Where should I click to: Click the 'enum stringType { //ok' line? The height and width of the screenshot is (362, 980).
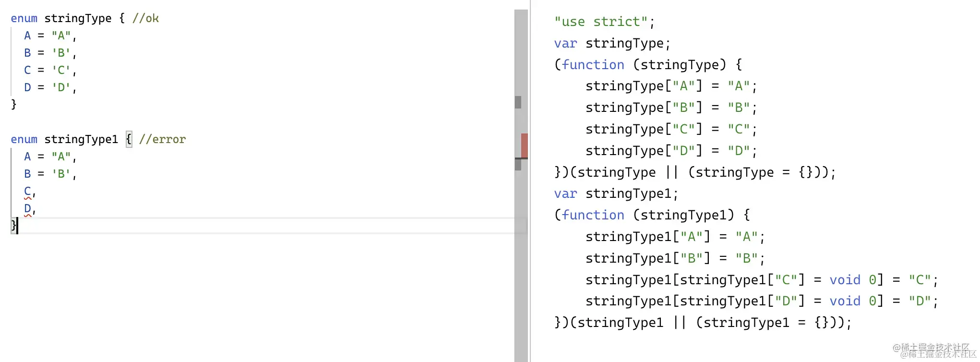[84, 18]
